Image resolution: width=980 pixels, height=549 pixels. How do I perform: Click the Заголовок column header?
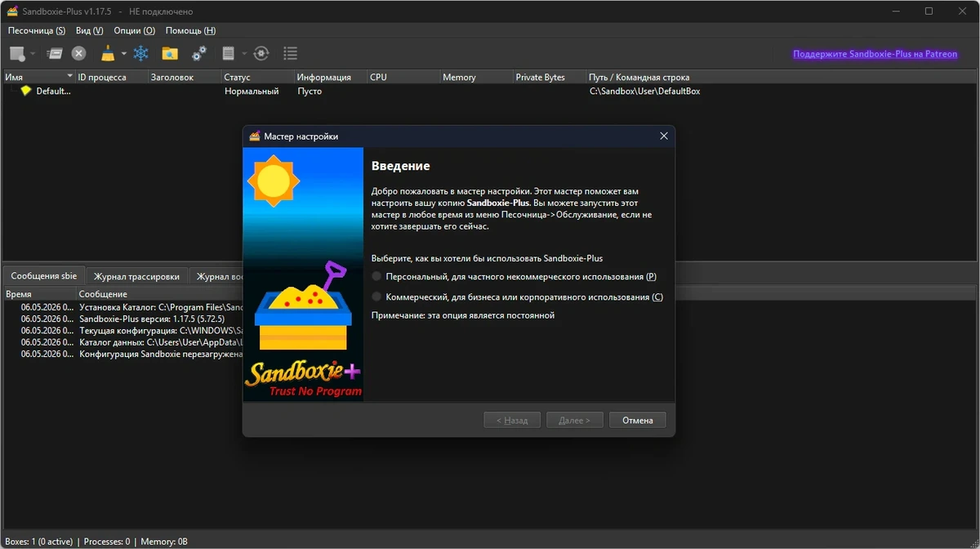(x=185, y=77)
